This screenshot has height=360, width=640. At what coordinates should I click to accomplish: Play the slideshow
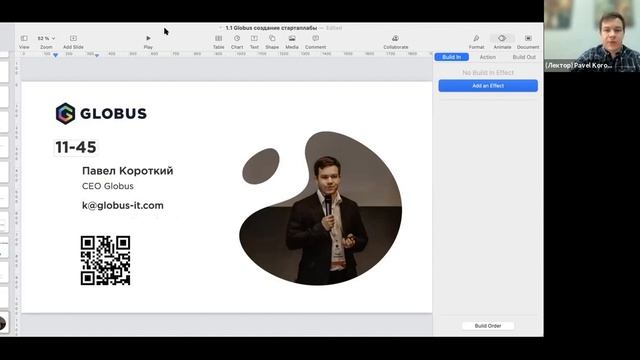[148, 42]
